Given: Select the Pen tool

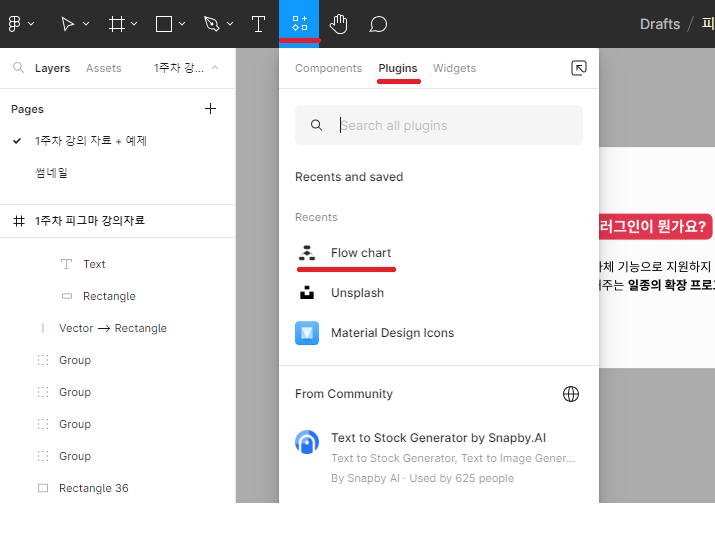Looking at the screenshot, I should [212, 24].
